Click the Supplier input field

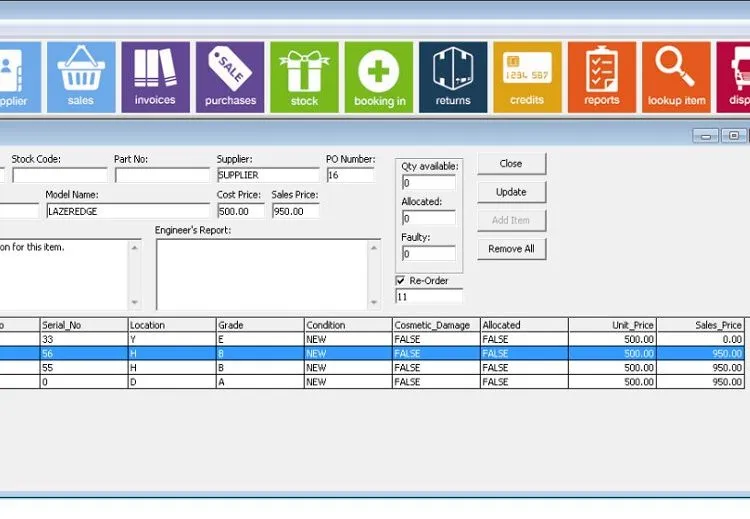coord(267,175)
